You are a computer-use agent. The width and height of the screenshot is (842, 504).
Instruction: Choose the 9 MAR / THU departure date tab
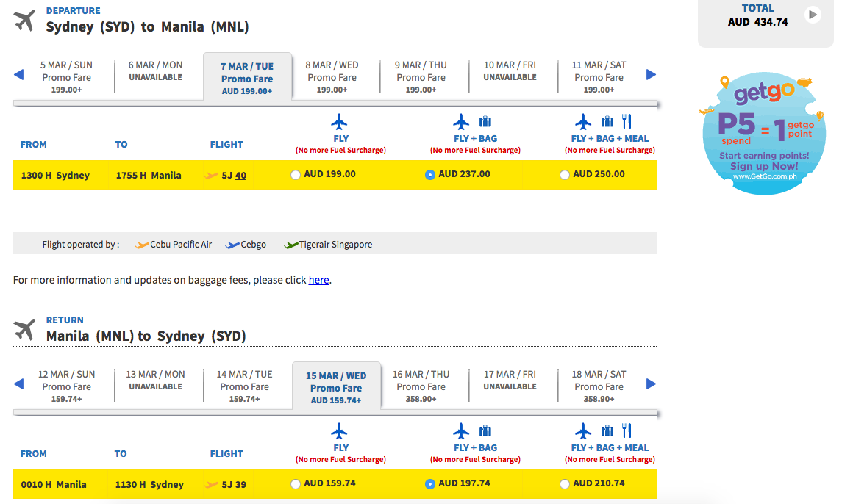point(421,77)
